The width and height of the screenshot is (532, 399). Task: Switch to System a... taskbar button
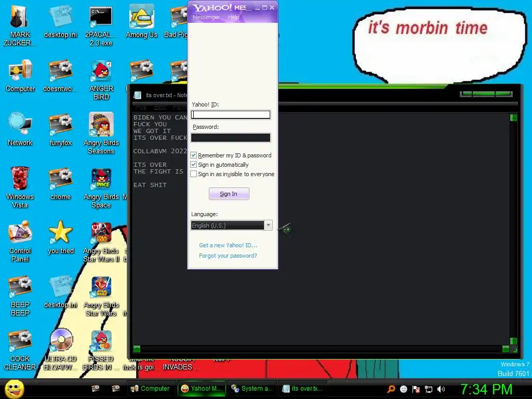point(252,389)
